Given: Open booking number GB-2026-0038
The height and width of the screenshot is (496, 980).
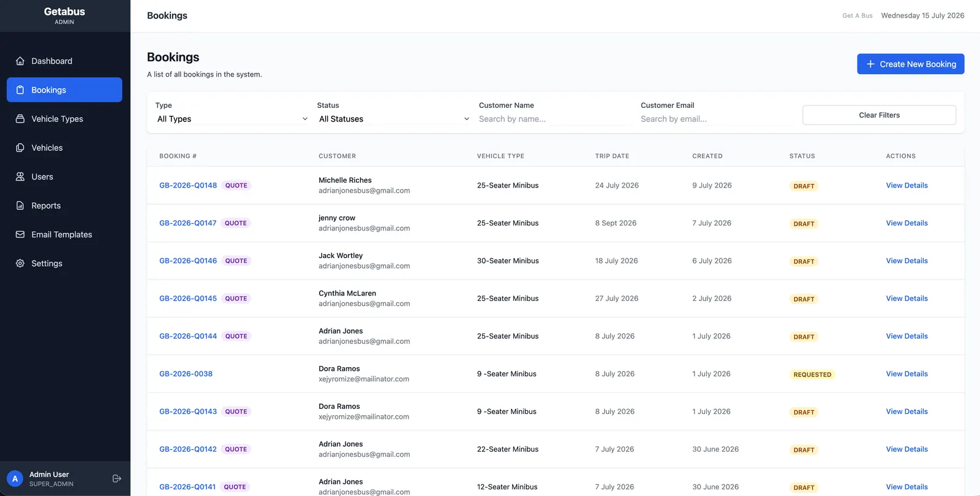Looking at the screenshot, I should tap(186, 374).
